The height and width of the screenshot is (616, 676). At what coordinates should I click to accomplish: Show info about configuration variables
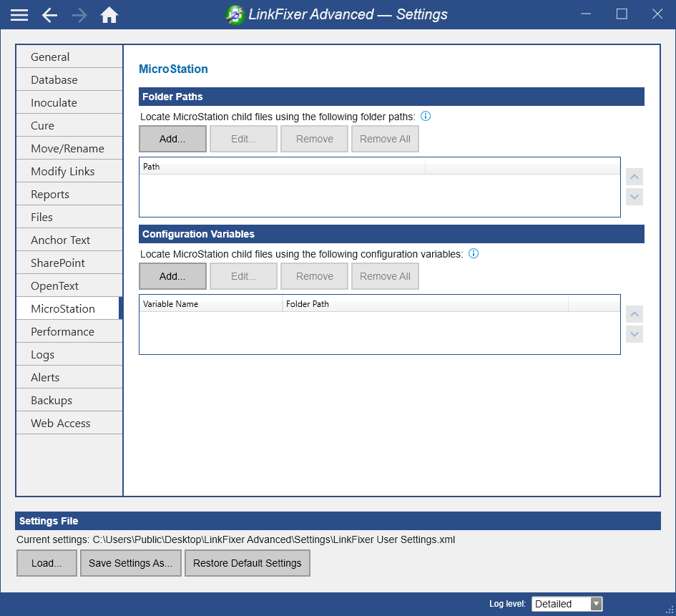point(474,253)
